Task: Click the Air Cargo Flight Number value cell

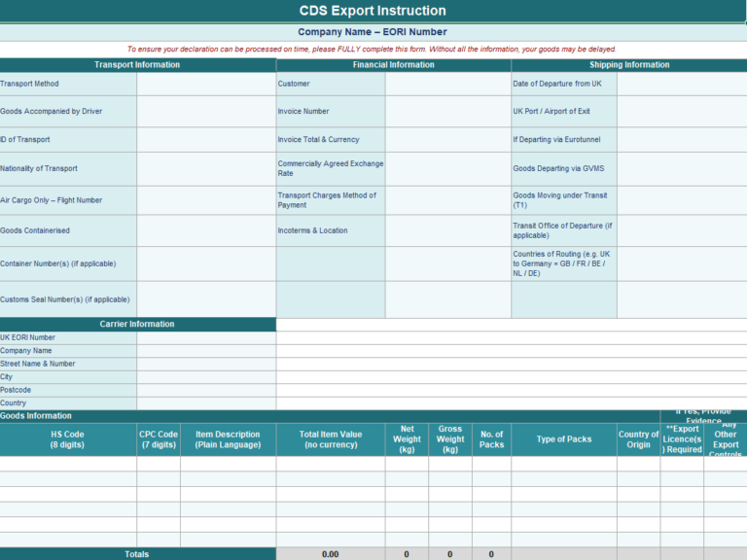Action: (206, 200)
